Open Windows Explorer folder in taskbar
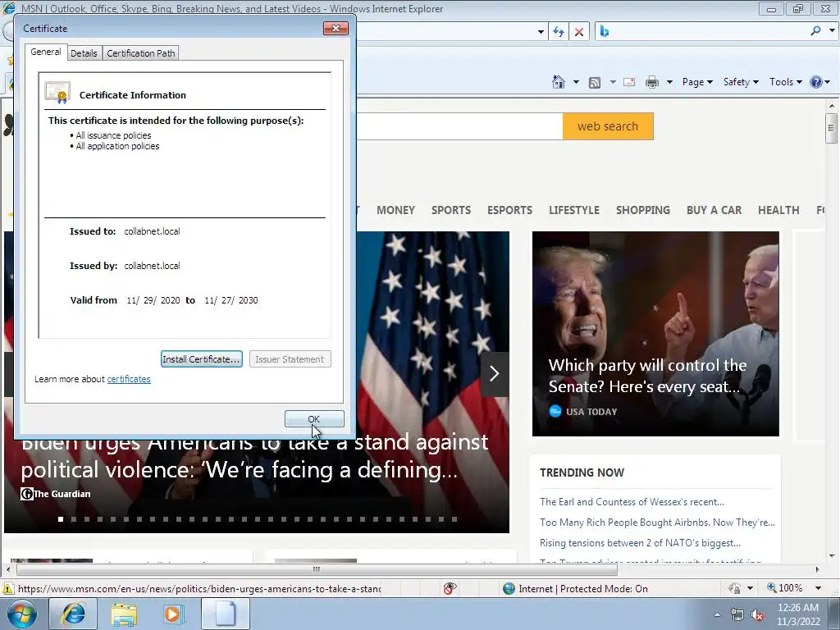840x630 pixels. pyautogui.click(x=124, y=614)
